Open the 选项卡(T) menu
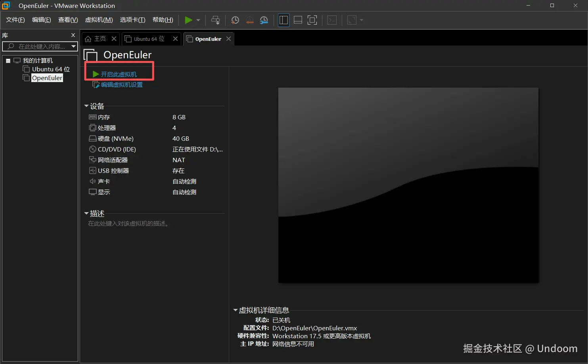Viewport: 588px width, 364px height. click(x=133, y=20)
